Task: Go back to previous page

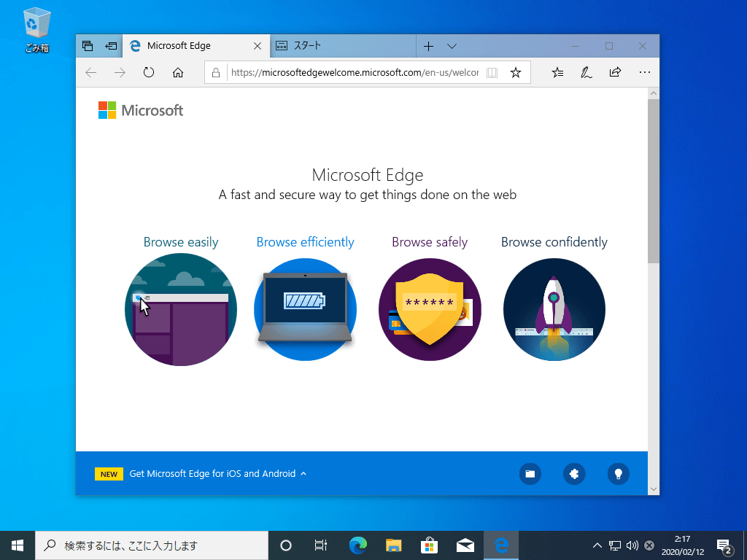Action: tap(91, 72)
